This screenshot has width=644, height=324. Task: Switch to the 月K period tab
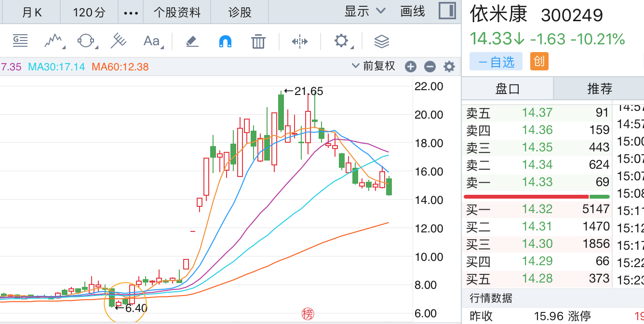32,12
